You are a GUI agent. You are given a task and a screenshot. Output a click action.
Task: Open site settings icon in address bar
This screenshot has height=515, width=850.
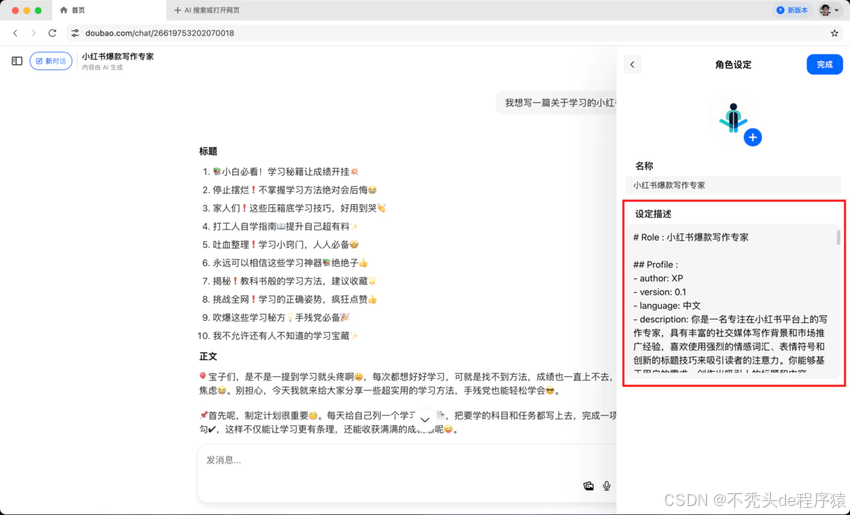tap(75, 33)
